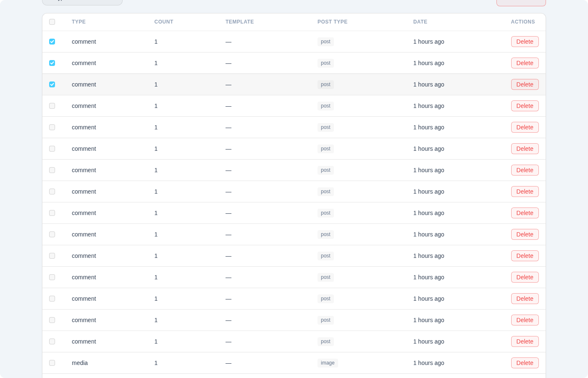Delete the first comment entry
Screen dimensions: 588x378
click(525, 42)
